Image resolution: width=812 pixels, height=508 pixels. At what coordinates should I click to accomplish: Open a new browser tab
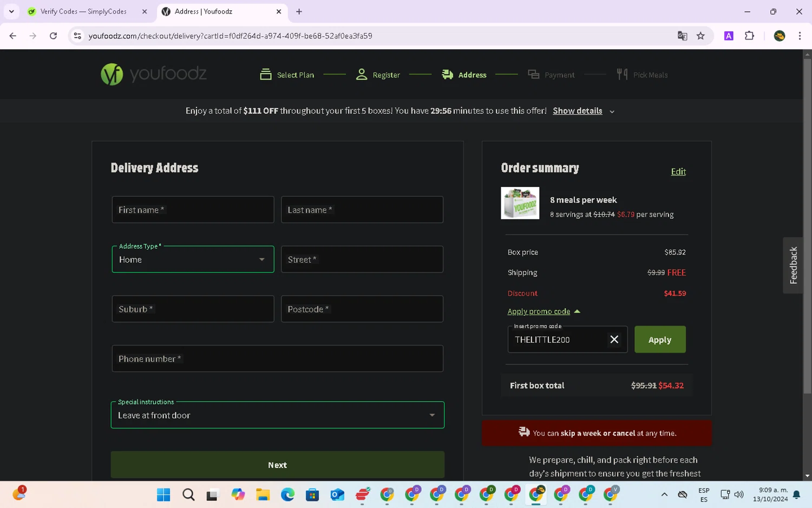(x=299, y=11)
